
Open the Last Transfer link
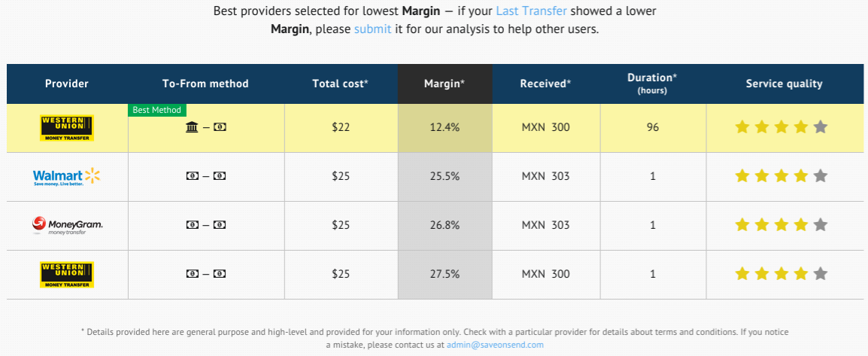pyautogui.click(x=531, y=11)
